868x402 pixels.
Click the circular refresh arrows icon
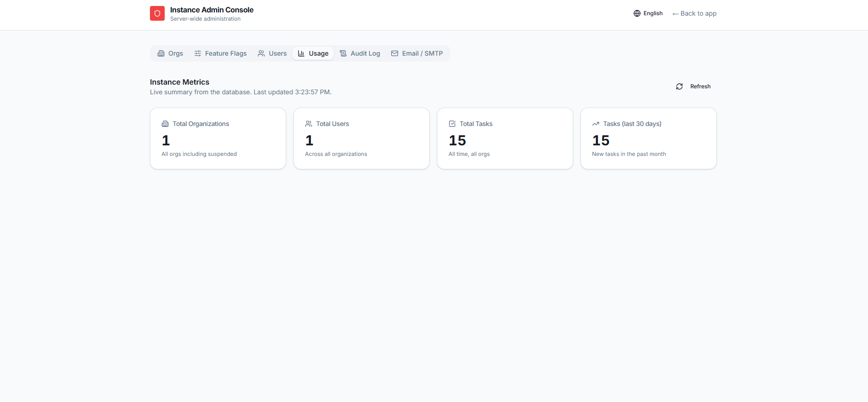tap(679, 86)
